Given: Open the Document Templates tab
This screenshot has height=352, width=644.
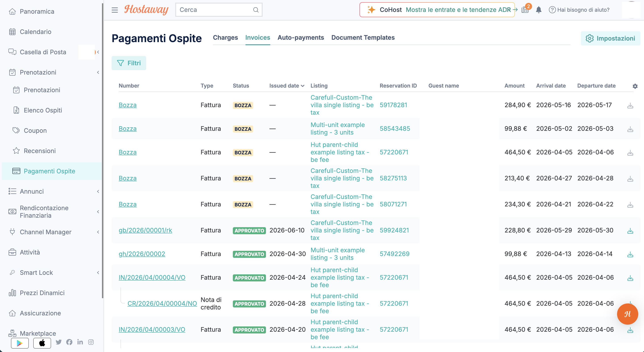Looking at the screenshot, I should [x=363, y=37].
